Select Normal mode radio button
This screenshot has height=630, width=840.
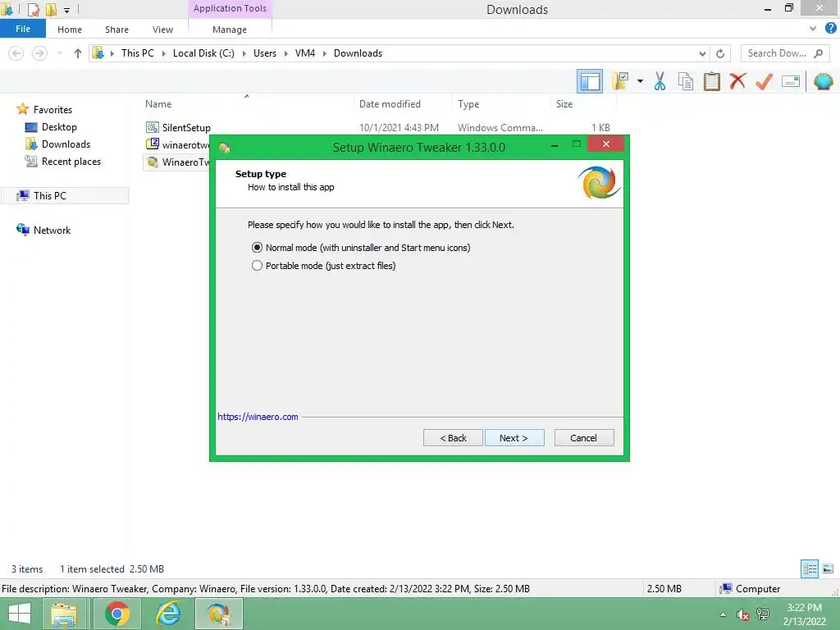click(x=257, y=248)
